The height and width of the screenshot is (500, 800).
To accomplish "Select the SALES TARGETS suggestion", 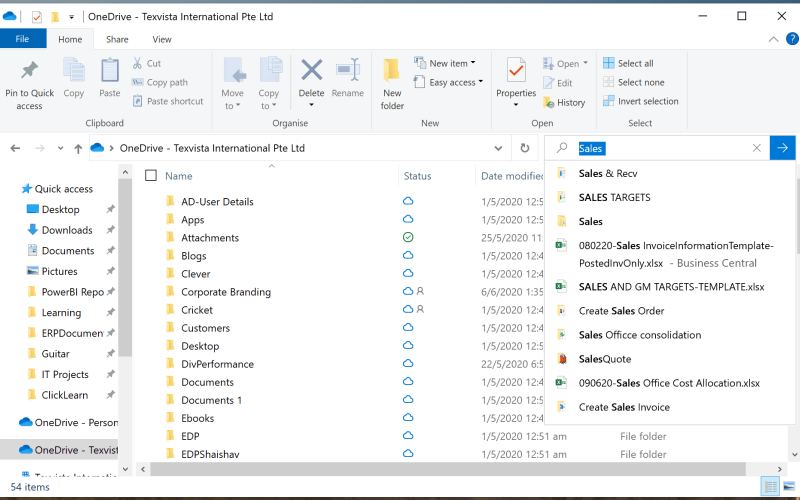I will click(x=669, y=197).
